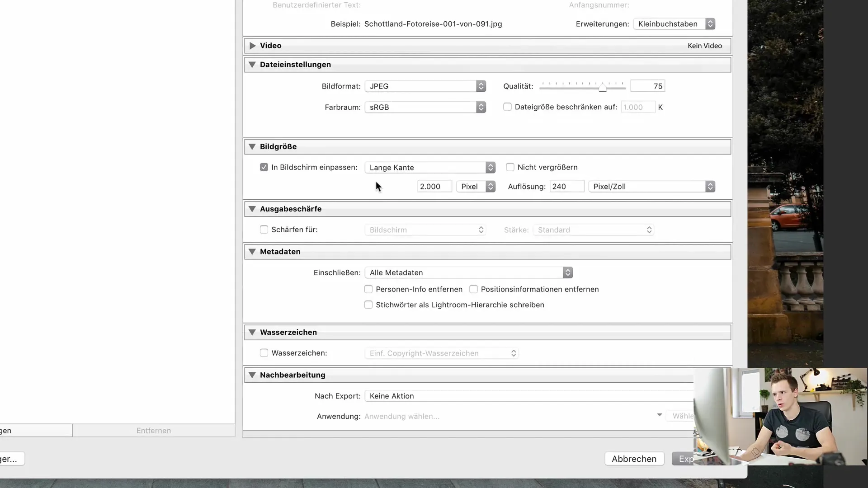Click the Qualität value field 75
This screenshot has width=868, height=488.
[648, 86]
